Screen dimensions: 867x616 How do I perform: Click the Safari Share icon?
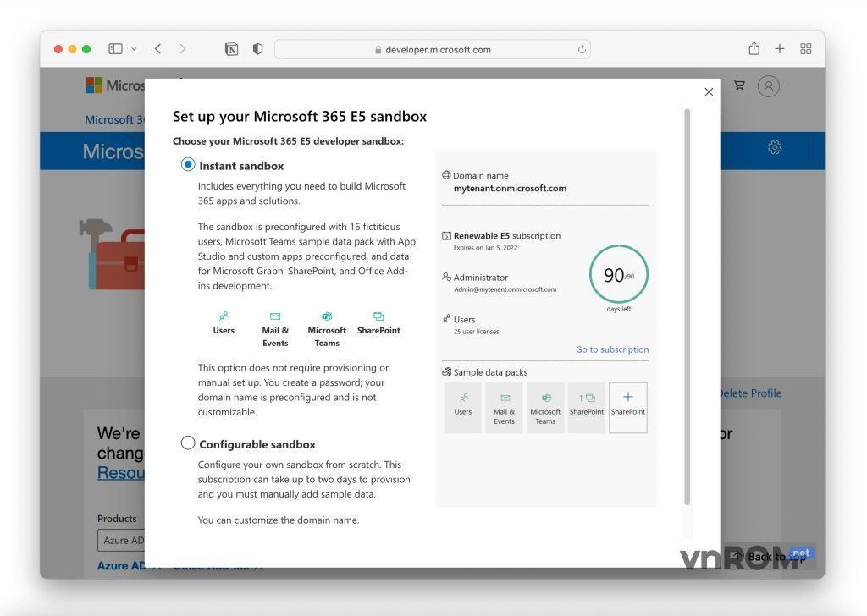pos(754,49)
